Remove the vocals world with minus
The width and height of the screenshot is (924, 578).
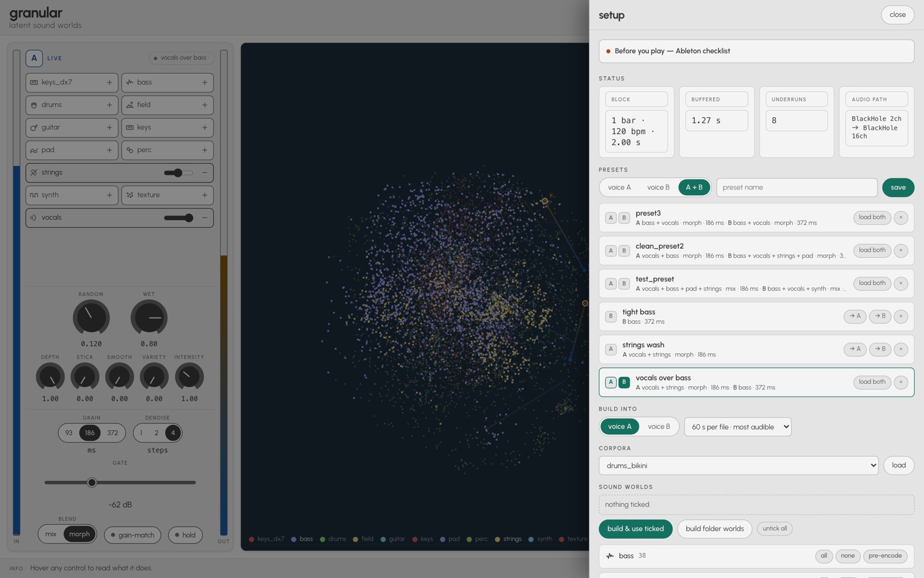pos(204,218)
